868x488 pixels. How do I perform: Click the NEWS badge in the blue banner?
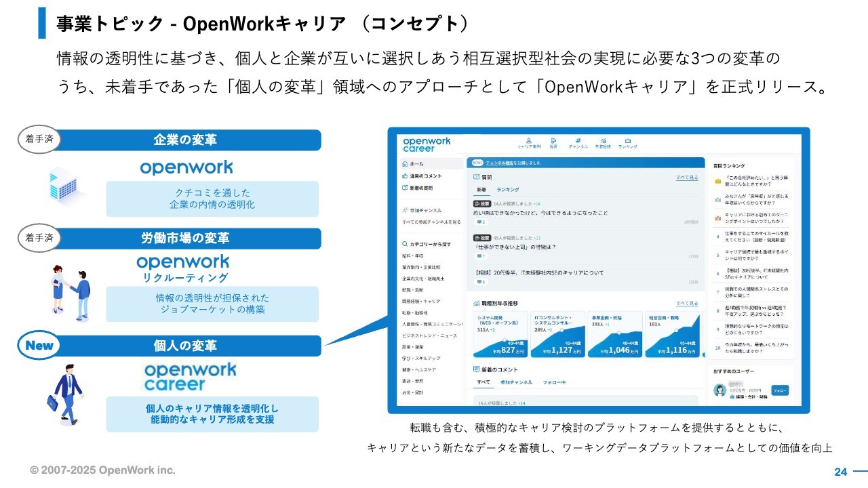(x=477, y=163)
